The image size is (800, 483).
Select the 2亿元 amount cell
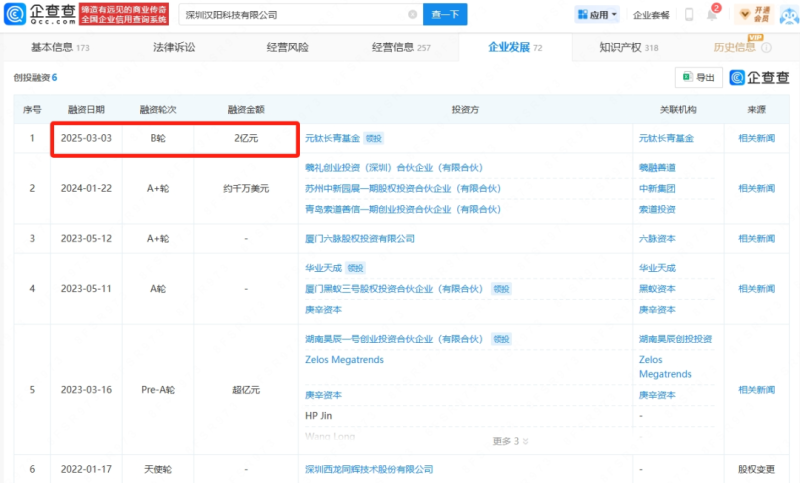[246, 138]
